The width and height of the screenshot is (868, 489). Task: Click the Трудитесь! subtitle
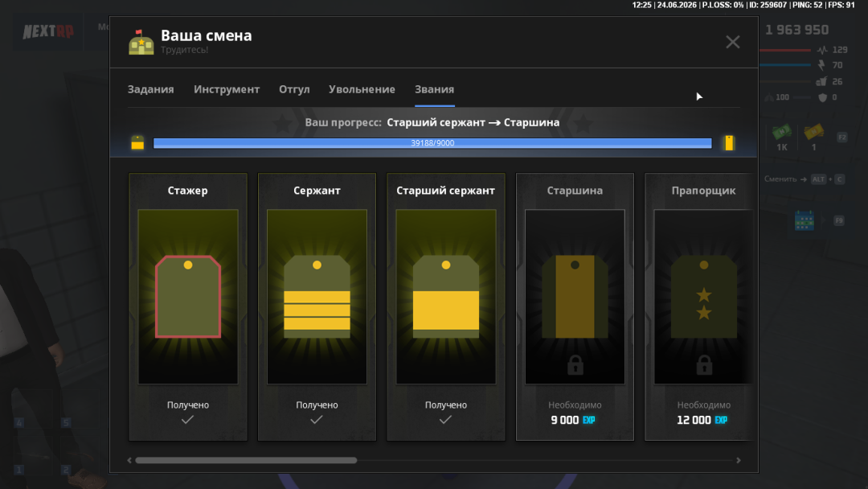tap(184, 50)
